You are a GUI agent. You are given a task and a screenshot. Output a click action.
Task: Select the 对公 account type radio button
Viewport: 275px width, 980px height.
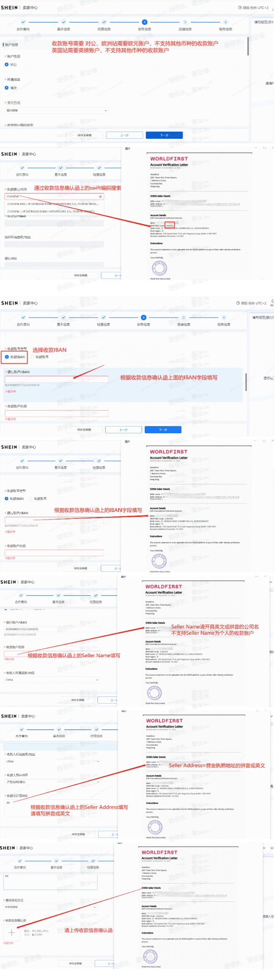tap(6, 65)
